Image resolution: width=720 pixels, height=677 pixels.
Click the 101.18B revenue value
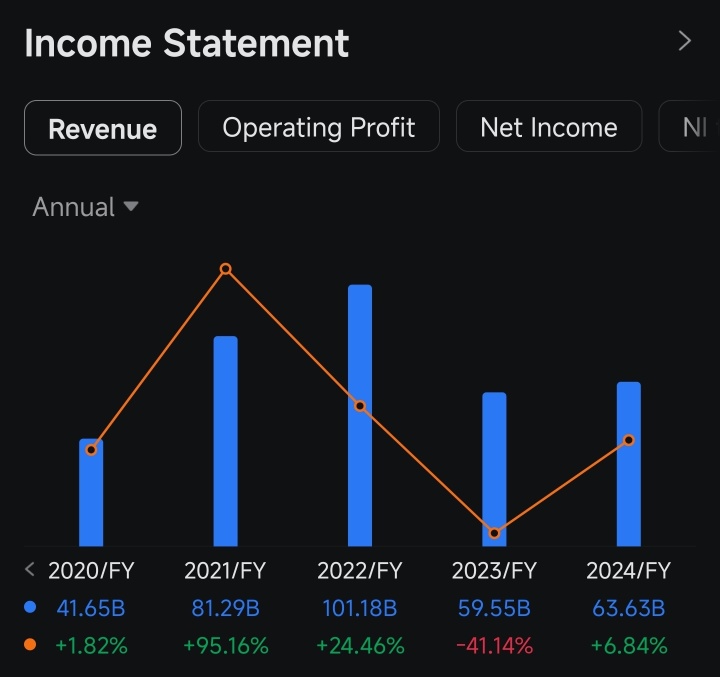coord(360,608)
